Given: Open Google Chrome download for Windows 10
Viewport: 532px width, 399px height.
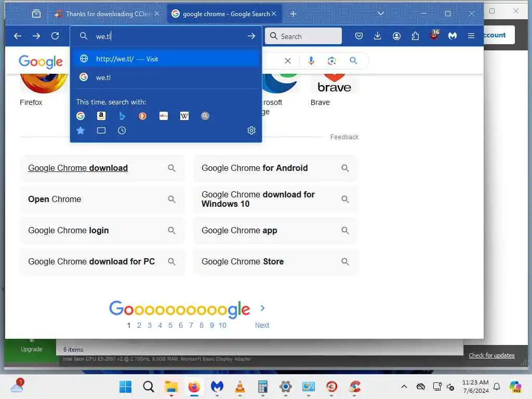Looking at the screenshot, I should [276, 199].
